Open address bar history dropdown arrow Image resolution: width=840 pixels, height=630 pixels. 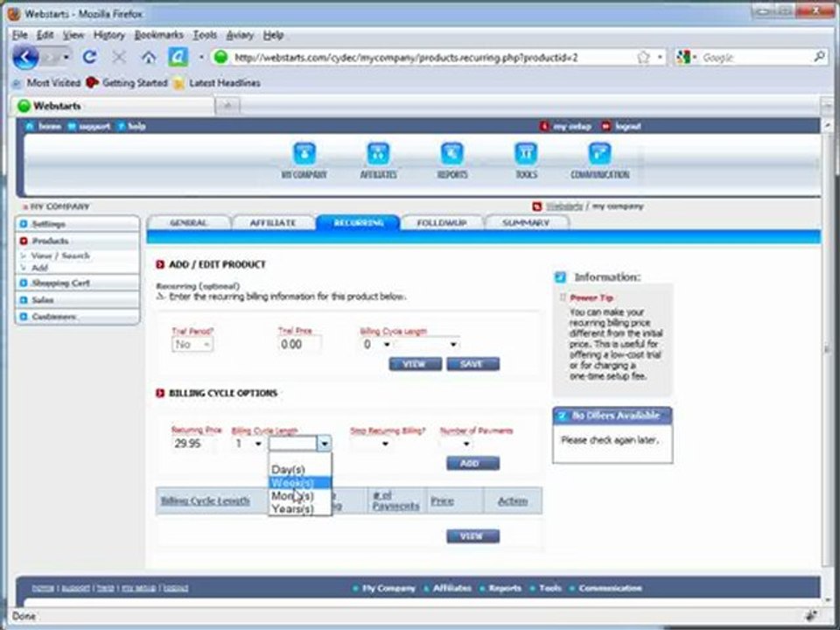[x=660, y=58]
